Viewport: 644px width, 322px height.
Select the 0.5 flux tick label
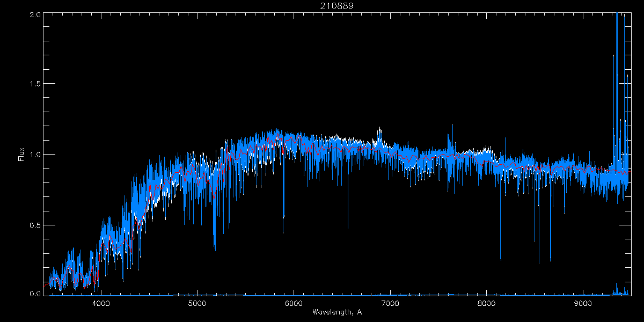pyautogui.click(x=35, y=225)
